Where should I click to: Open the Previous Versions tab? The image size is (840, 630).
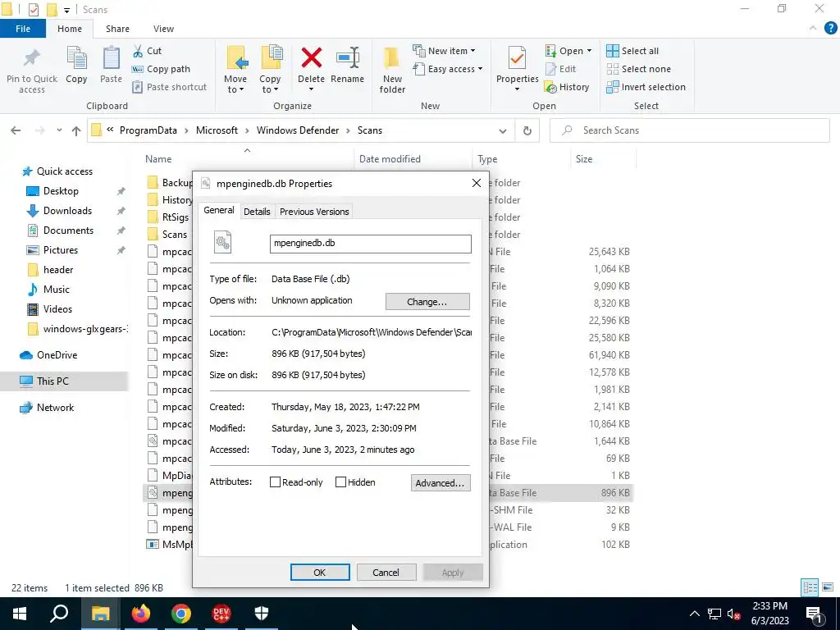[314, 212]
